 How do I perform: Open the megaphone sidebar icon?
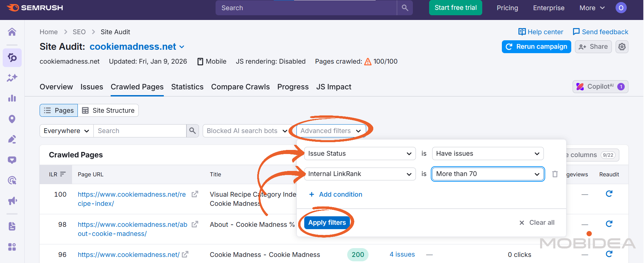tap(12, 201)
